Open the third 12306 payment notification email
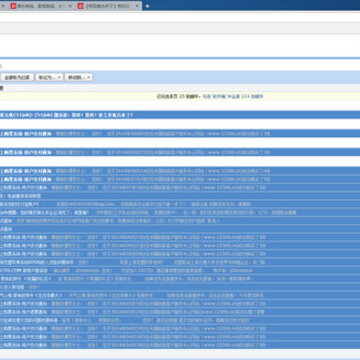This screenshot has height=360, width=360. (x=180, y=171)
